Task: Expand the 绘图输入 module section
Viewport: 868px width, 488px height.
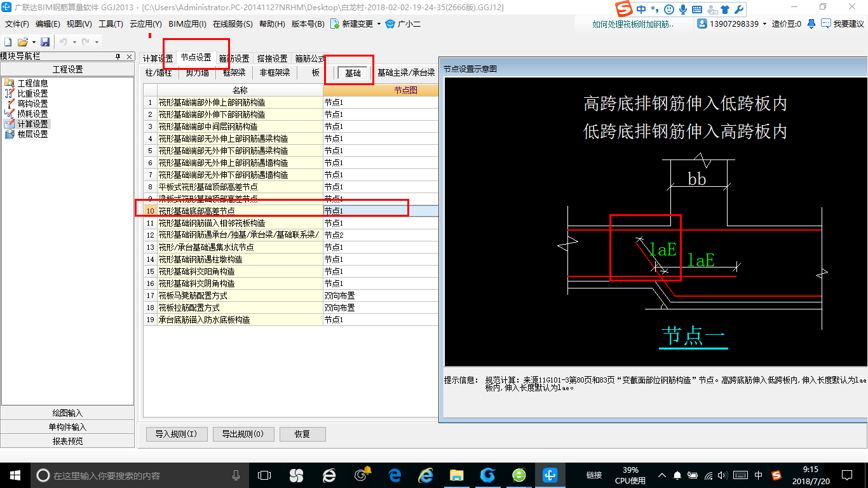Action: [67, 413]
